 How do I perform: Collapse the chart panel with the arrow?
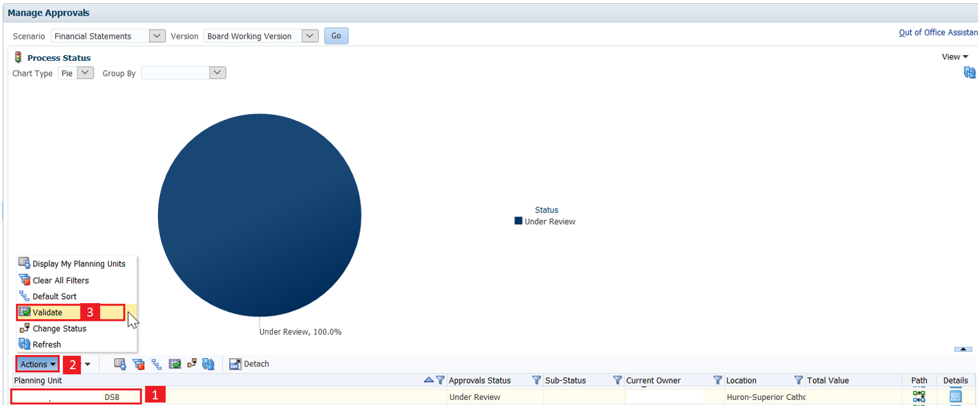[962, 349]
